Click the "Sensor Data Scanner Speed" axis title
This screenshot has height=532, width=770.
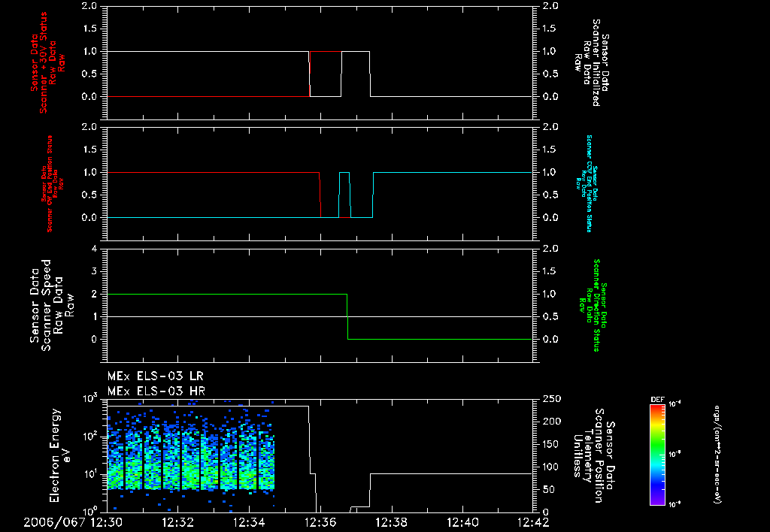(52, 305)
